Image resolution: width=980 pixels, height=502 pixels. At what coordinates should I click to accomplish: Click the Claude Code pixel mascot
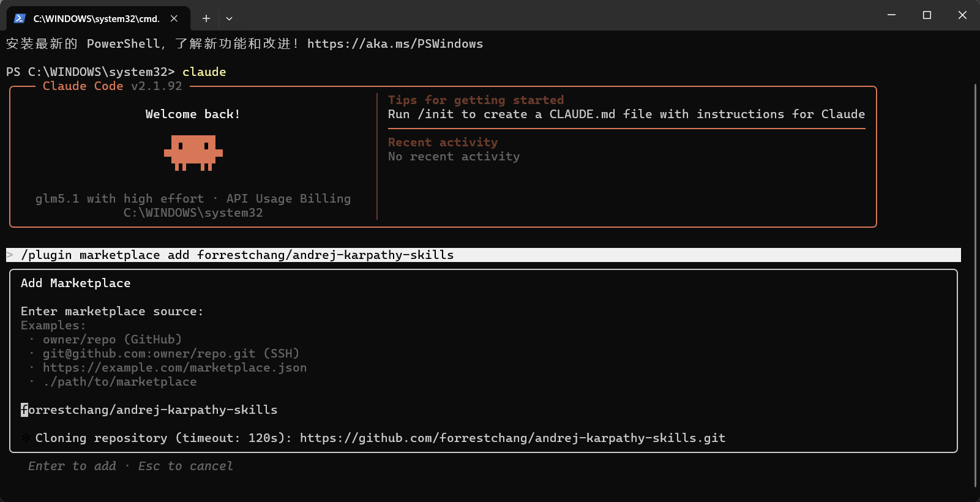point(193,153)
